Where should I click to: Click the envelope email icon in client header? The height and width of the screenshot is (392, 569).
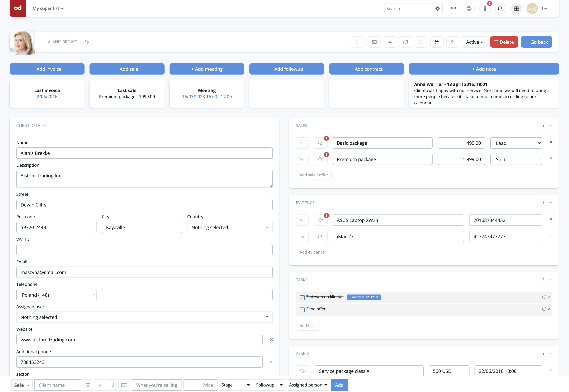(x=374, y=42)
